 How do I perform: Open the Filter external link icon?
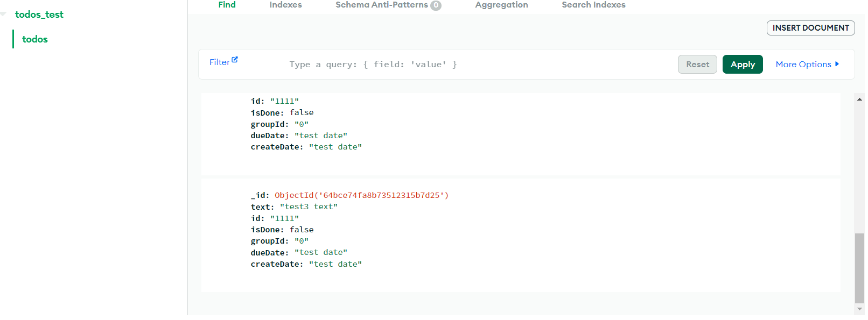[235, 60]
